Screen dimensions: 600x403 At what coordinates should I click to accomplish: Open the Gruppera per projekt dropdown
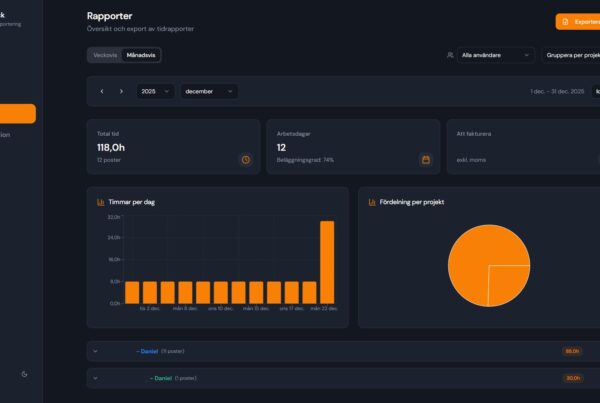(572, 55)
